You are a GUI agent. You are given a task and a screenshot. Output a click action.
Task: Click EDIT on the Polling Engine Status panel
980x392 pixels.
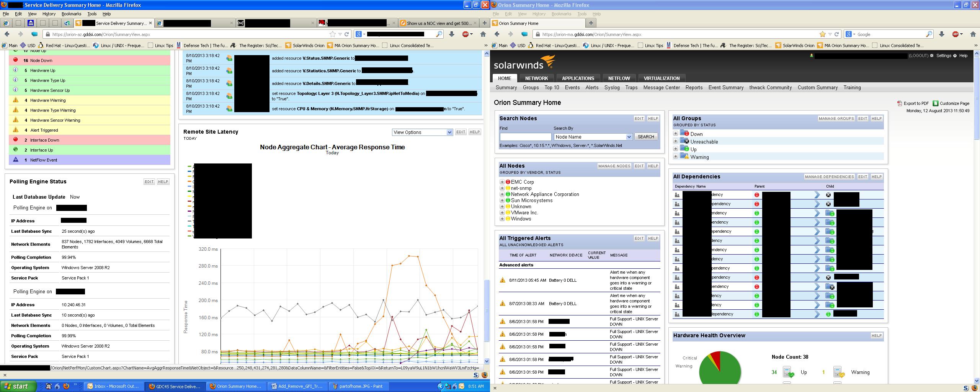pyautogui.click(x=149, y=182)
